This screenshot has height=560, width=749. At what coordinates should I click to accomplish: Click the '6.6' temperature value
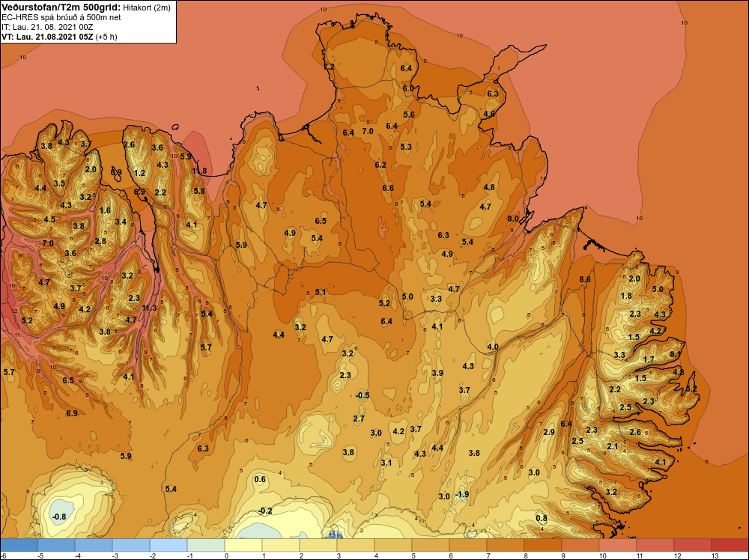point(388,188)
